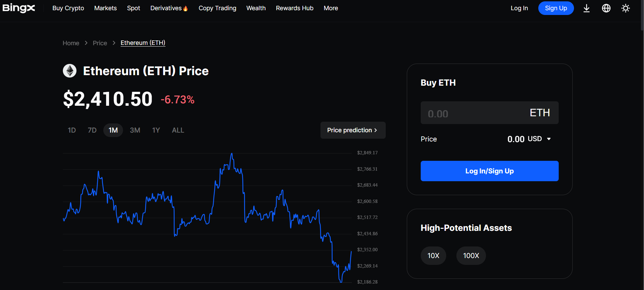644x290 pixels.
Task: Click the High-Potential Assets heading
Action: pyautogui.click(x=466, y=228)
